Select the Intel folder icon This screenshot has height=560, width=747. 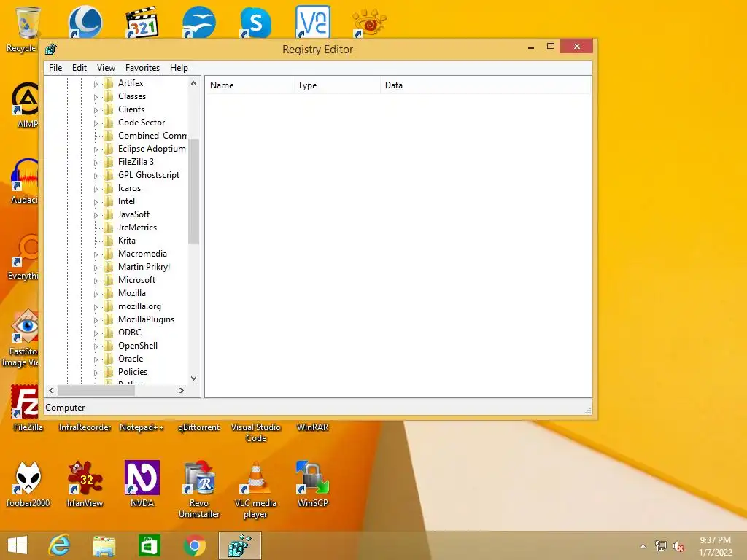109,201
